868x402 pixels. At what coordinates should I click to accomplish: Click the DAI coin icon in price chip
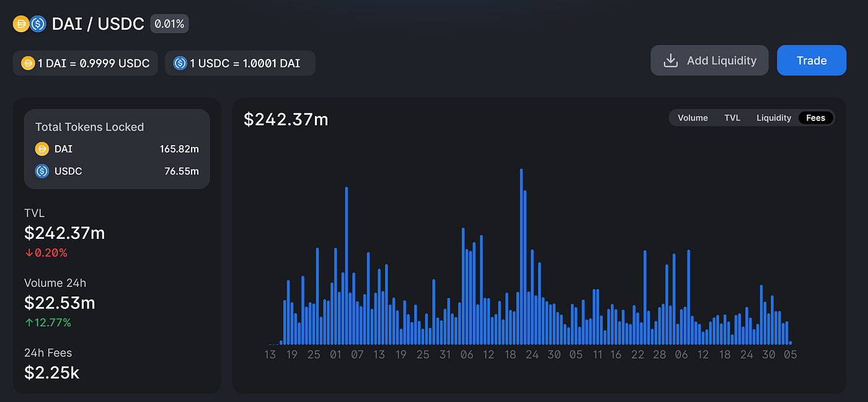28,63
